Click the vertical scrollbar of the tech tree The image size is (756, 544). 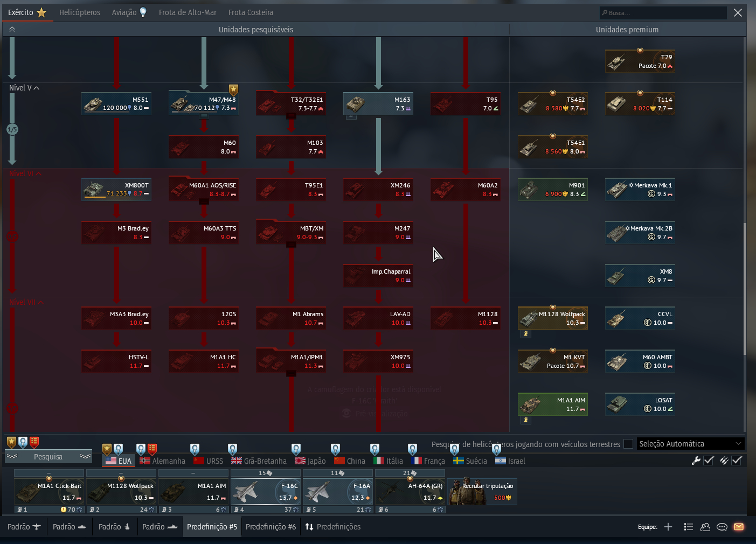pyautogui.click(x=745, y=289)
